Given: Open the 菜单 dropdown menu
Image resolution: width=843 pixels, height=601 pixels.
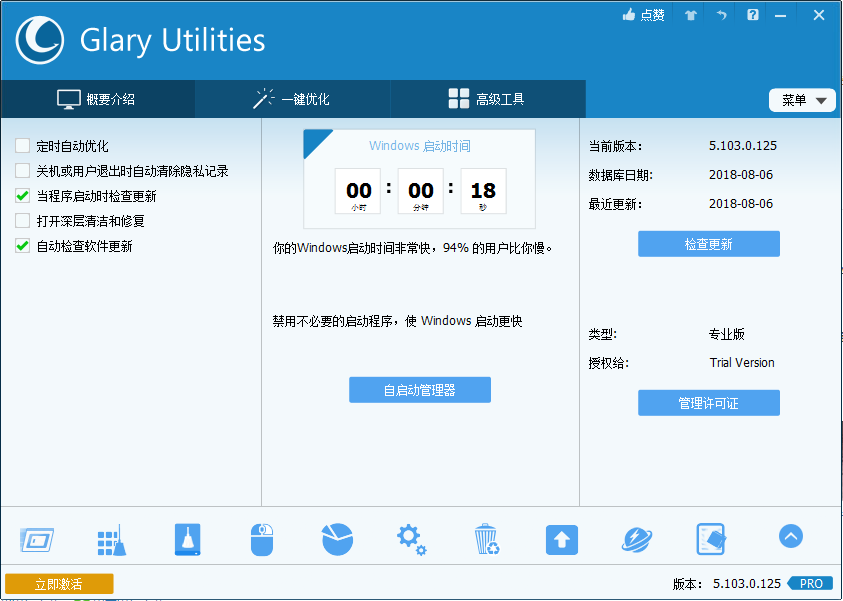Looking at the screenshot, I should coord(802,101).
